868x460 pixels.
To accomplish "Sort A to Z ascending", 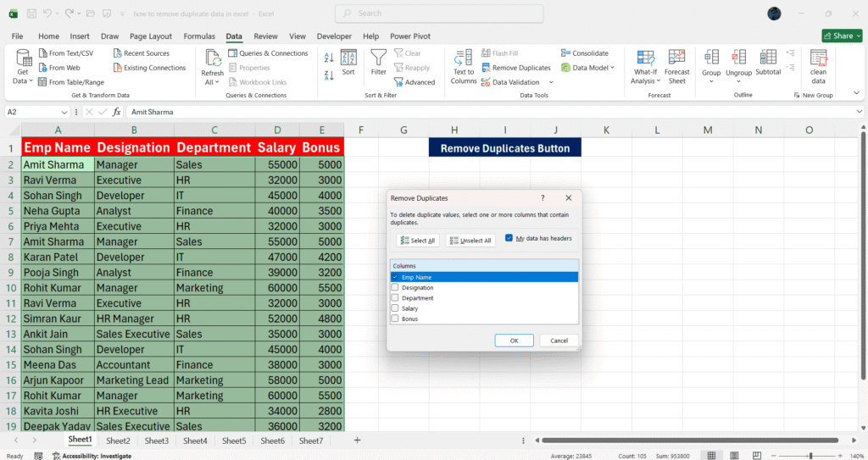I will coord(329,58).
